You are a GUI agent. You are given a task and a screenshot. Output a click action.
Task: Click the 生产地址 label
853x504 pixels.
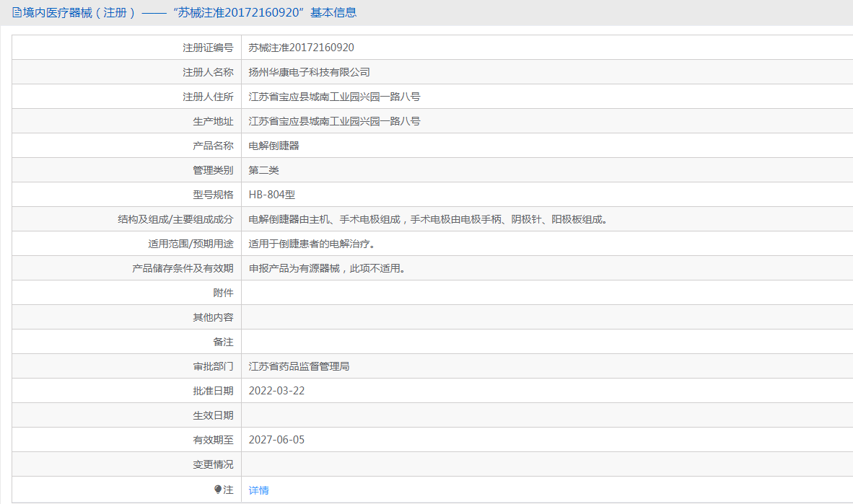213,121
